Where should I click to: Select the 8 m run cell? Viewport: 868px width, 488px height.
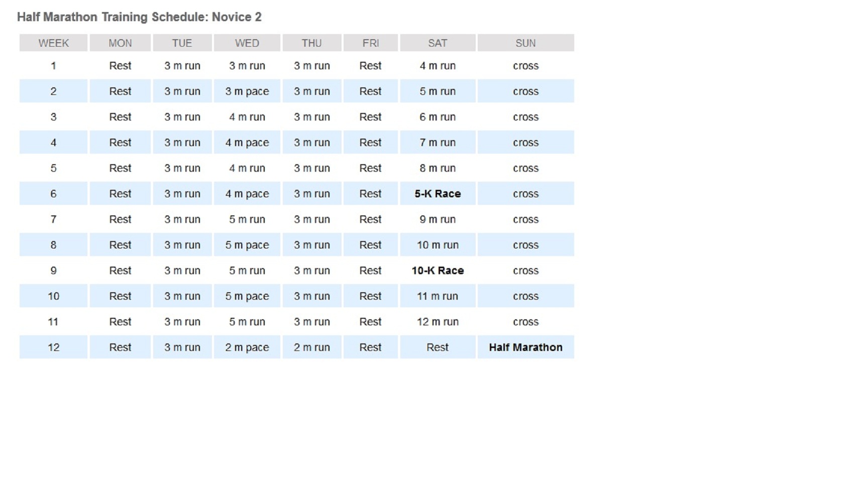pyautogui.click(x=438, y=168)
